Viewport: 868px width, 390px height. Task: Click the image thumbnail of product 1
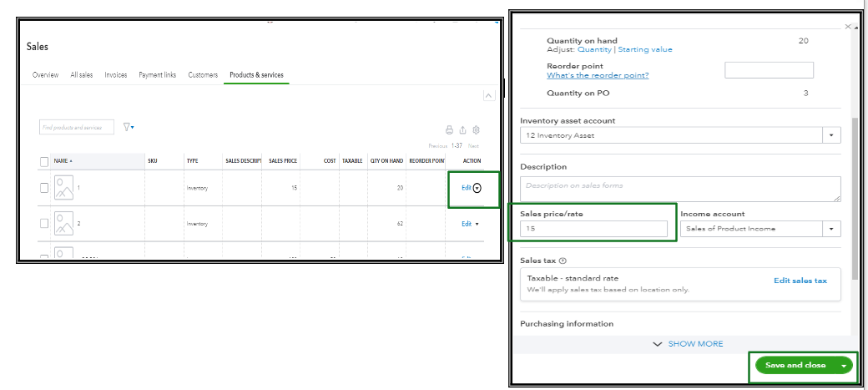63,187
